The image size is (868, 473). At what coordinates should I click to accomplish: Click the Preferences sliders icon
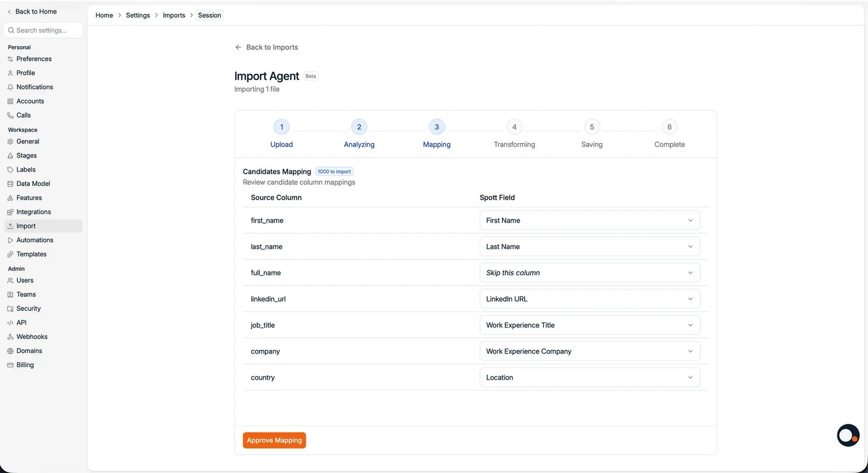[10, 59]
